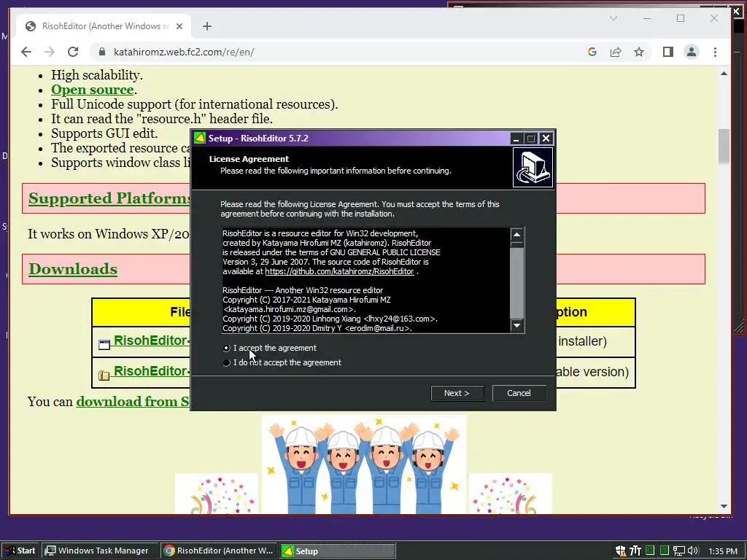Toggle Chrome side panel icon

(x=668, y=52)
